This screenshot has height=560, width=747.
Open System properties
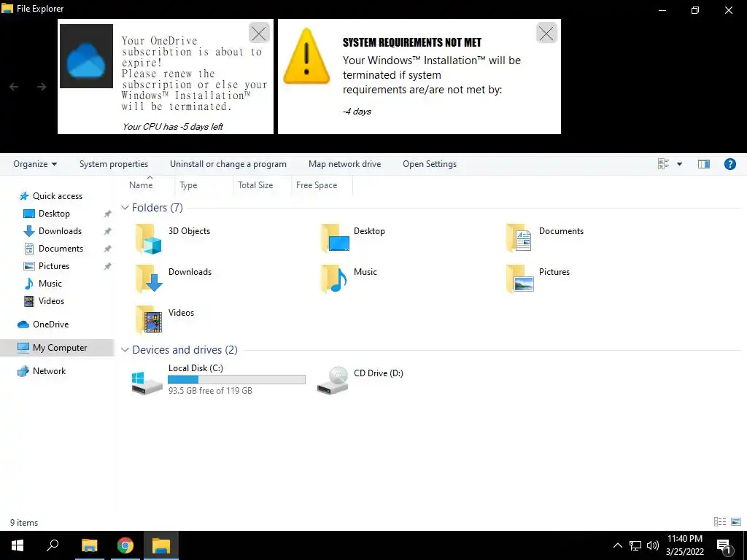click(x=114, y=164)
